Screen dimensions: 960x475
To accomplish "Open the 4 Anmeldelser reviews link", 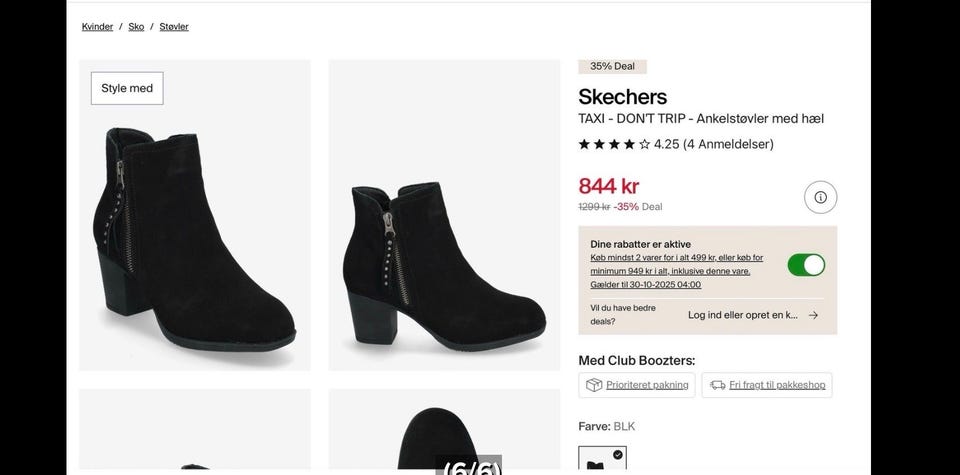I will (728, 144).
